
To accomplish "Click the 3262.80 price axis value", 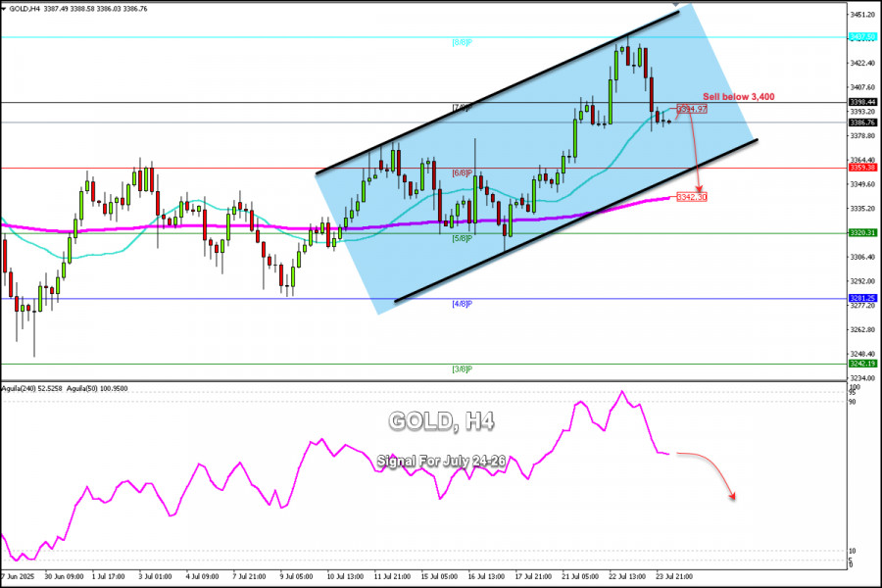I will (862, 329).
